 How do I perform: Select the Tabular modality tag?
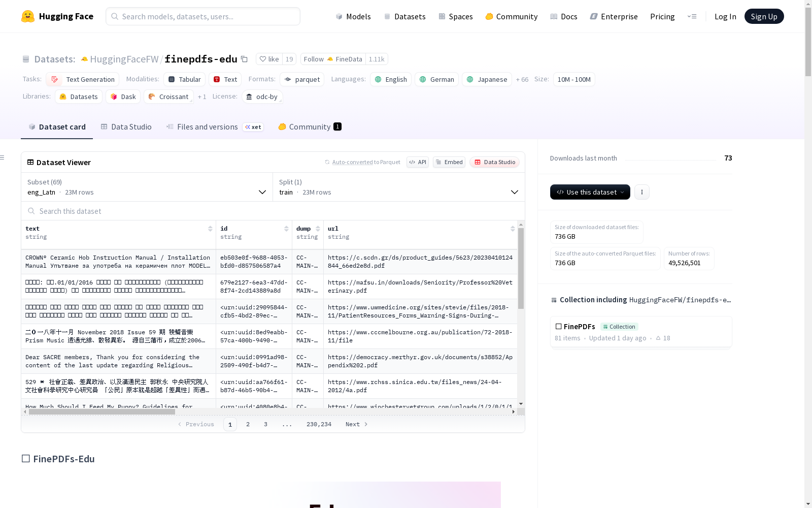(185, 79)
